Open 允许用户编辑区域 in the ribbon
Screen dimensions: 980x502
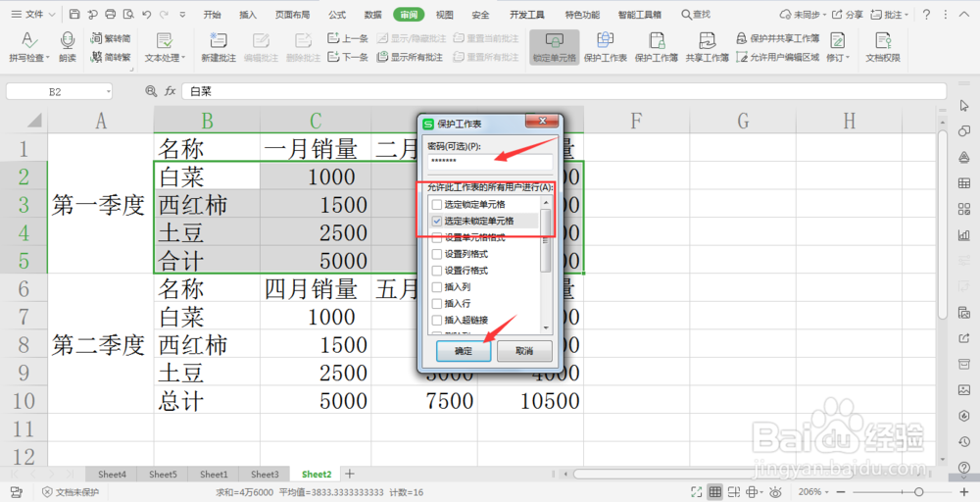(x=777, y=57)
